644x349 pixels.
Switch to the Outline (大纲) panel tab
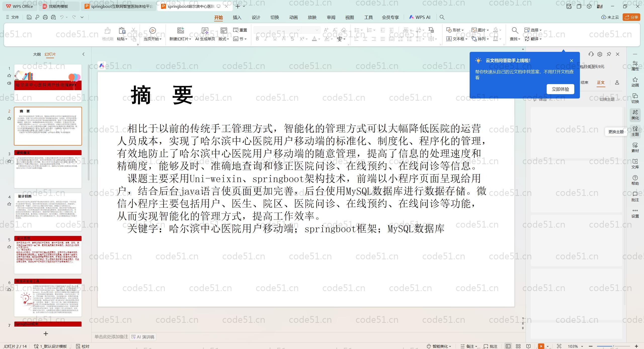(37, 54)
